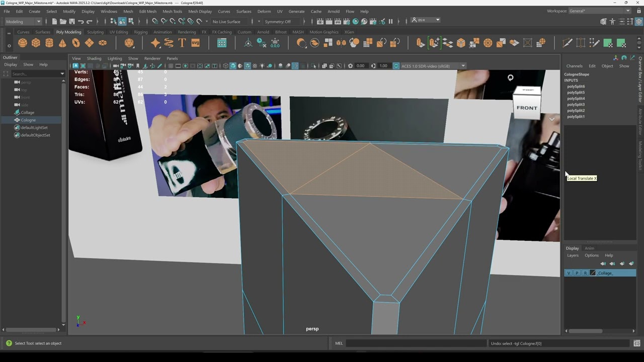Open the Edit Mesh menu
This screenshot has width=644, height=362.
pos(148,11)
